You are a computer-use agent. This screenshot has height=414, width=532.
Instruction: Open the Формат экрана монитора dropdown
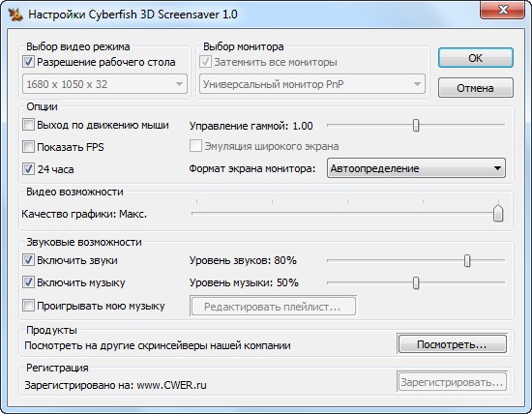tap(416, 168)
